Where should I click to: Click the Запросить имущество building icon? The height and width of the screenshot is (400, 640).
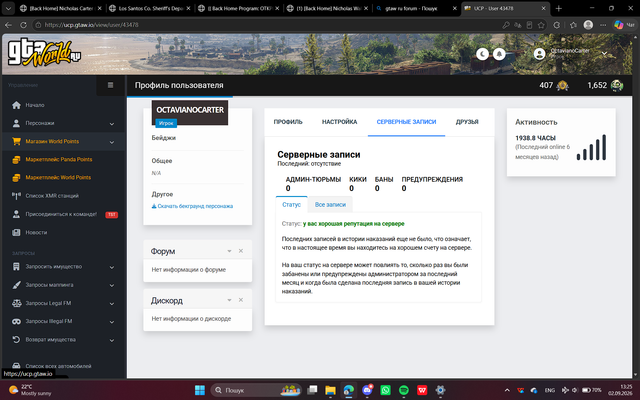pyautogui.click(x=16, y=267)
